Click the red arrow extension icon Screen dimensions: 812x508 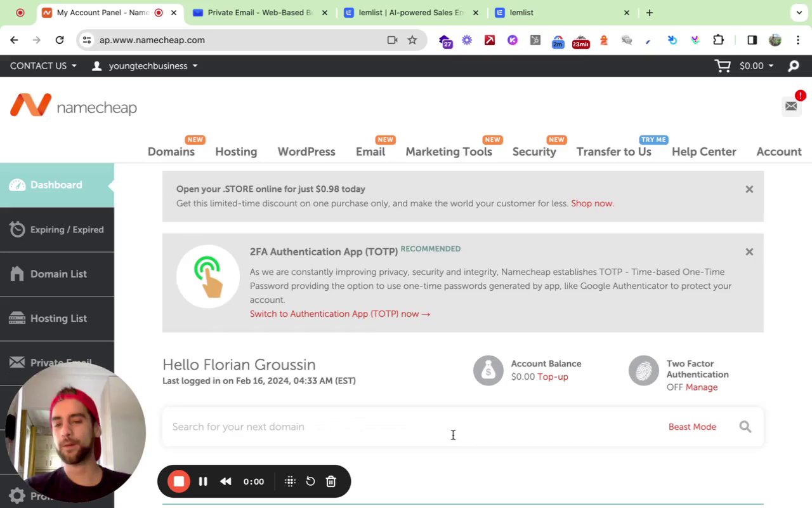490,40
